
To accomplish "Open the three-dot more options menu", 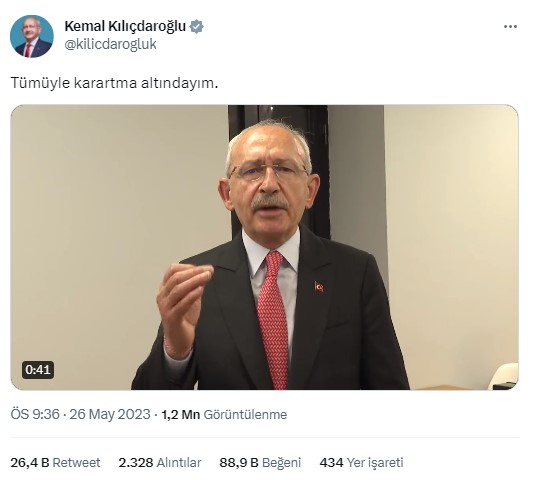I will tap(510, 27).
